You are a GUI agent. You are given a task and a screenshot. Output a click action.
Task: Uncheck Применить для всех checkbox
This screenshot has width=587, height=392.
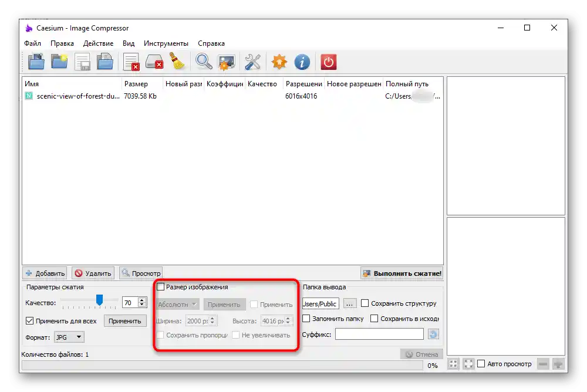coord(29,320)
